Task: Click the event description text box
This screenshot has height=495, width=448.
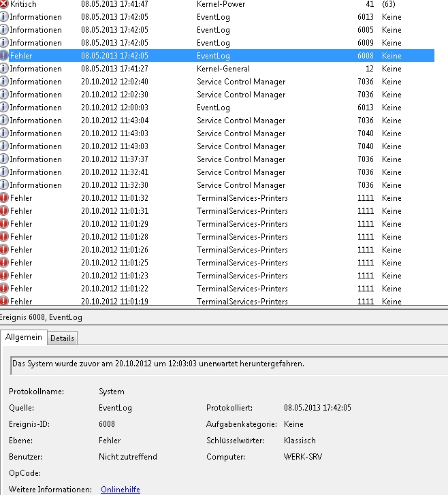Action: pyautogui.click(x=229, y=366)
